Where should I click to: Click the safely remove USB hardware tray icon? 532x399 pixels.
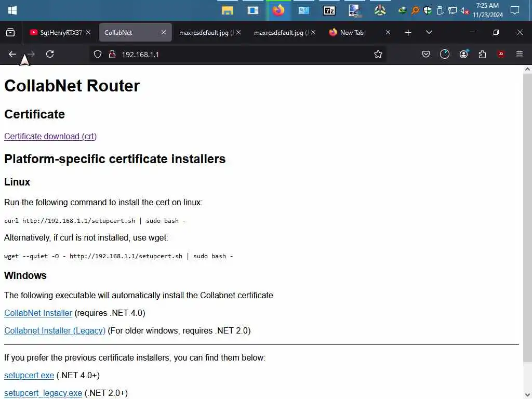coord(440,10)
